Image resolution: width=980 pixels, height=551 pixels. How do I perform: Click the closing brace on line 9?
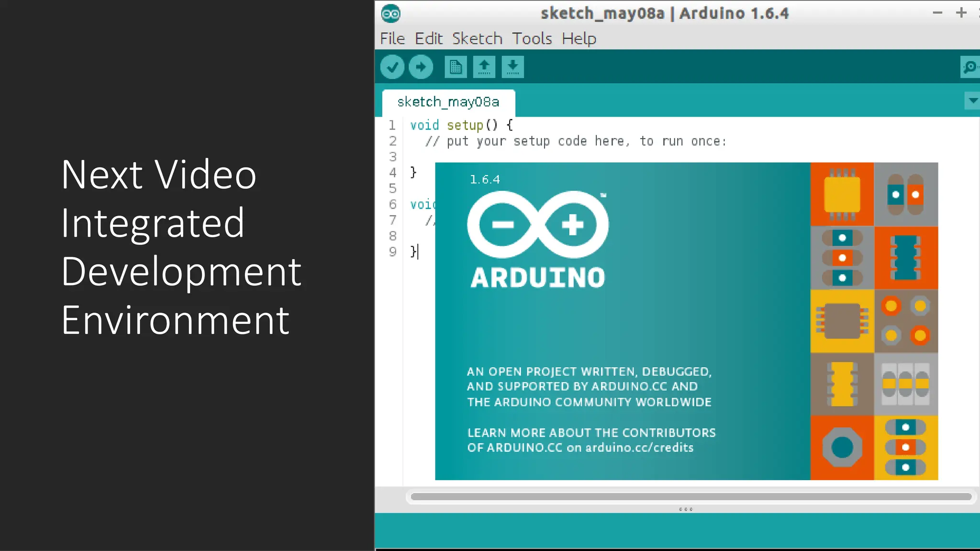[x=413, y=252]
